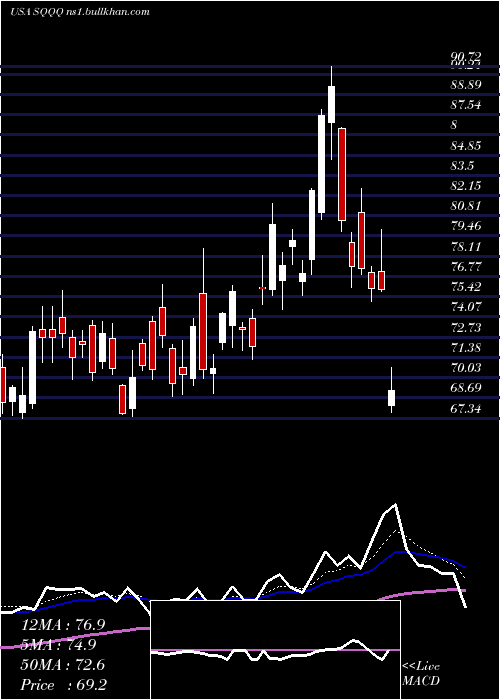
Task: Click the Price : 69.2 readout
Action: (x=63, y=685)
